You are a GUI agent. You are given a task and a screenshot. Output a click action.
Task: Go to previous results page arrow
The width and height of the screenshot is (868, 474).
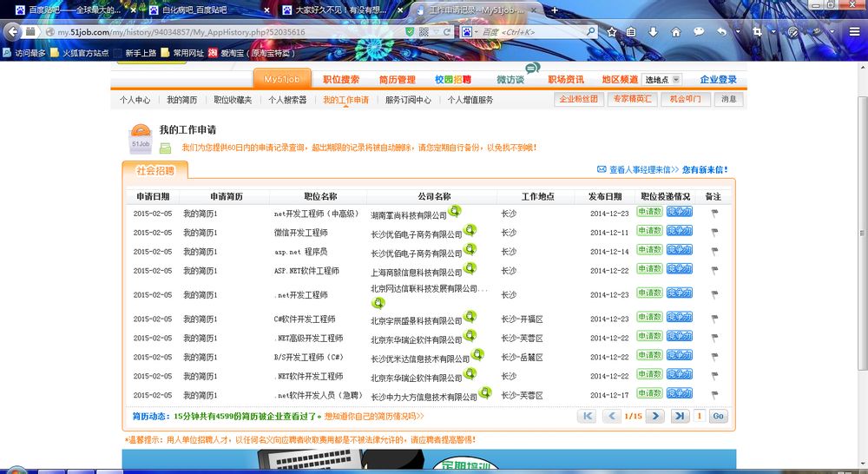pos(612,416)
